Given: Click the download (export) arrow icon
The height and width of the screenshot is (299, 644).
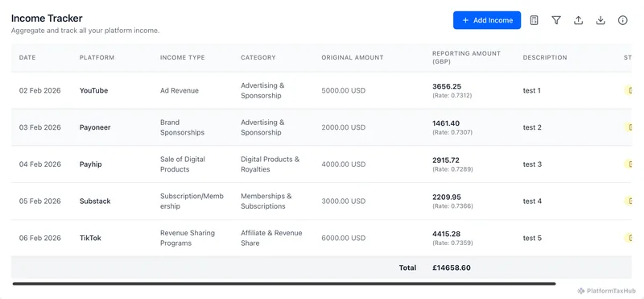Looking at the screenshot, I should point(601,20).
